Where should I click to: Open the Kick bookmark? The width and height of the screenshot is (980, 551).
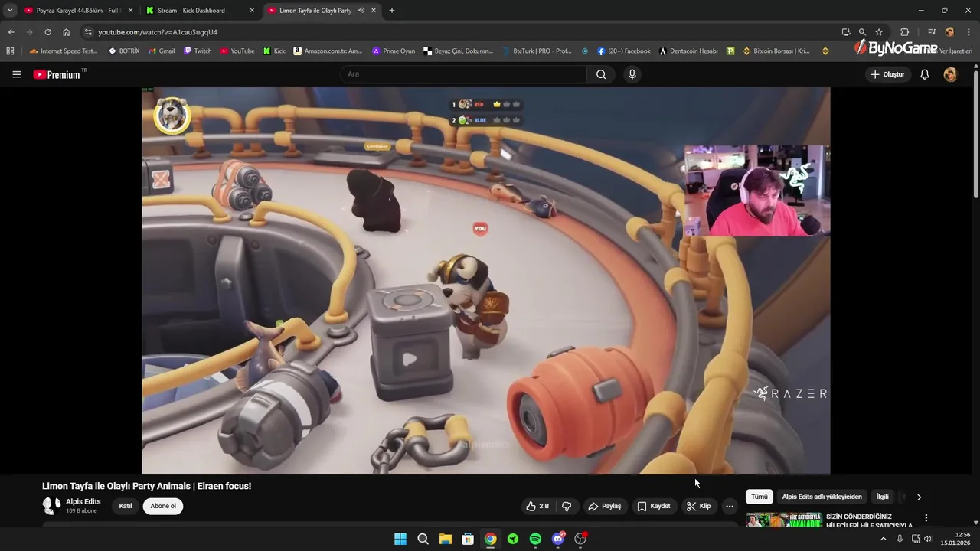coord(274,51)
